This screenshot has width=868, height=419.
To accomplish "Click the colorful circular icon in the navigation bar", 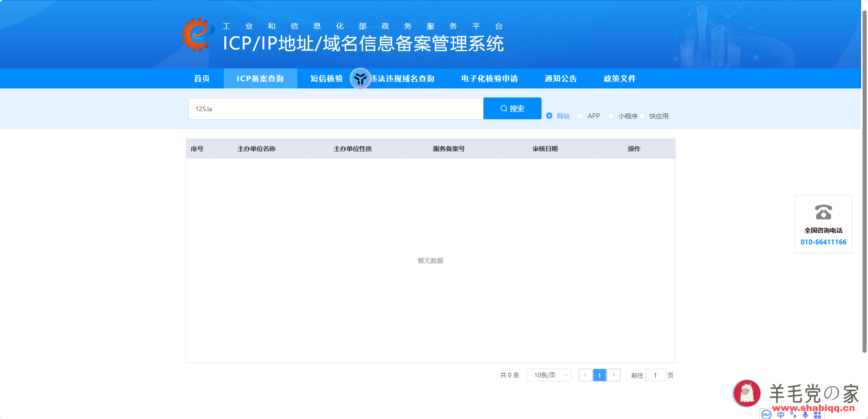I will coord(360,78).
